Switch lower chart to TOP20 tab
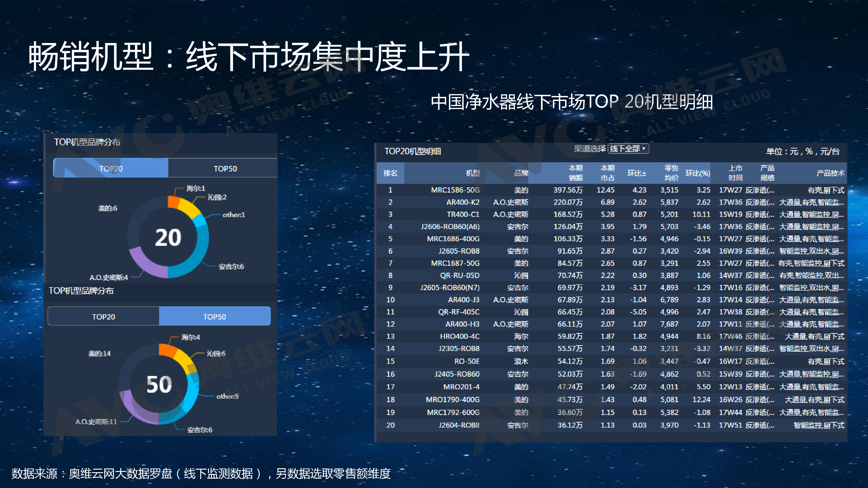Image resolution: width=868 pixels, height=488 pixels. [103, 317]
